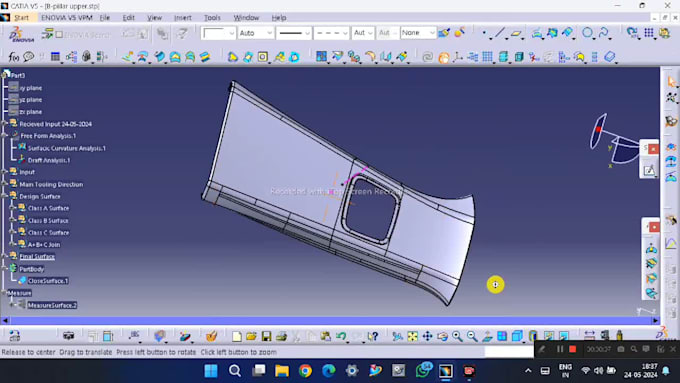
Task: Select CloseSurface.1 in tree
Action: tap(48, 281)
